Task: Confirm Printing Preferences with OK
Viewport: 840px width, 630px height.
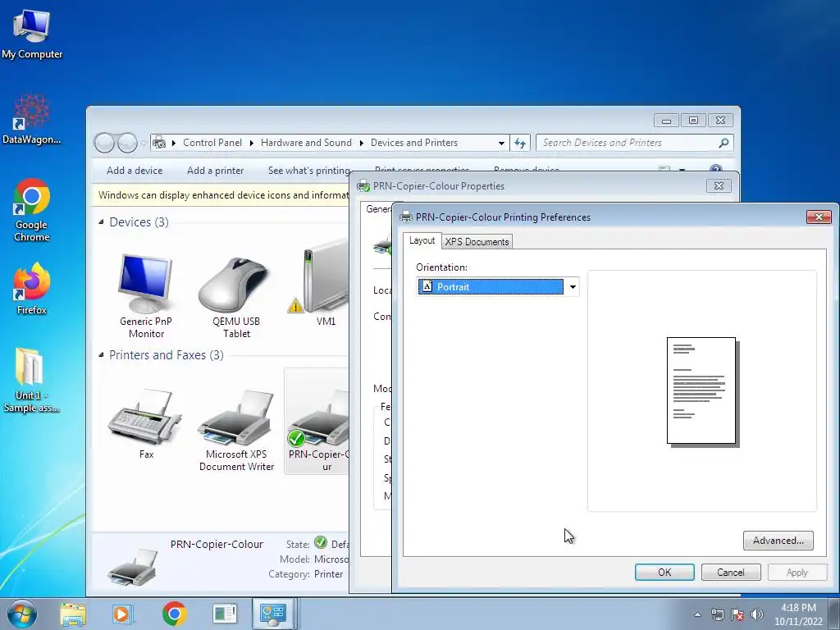Action: [664, 572]
